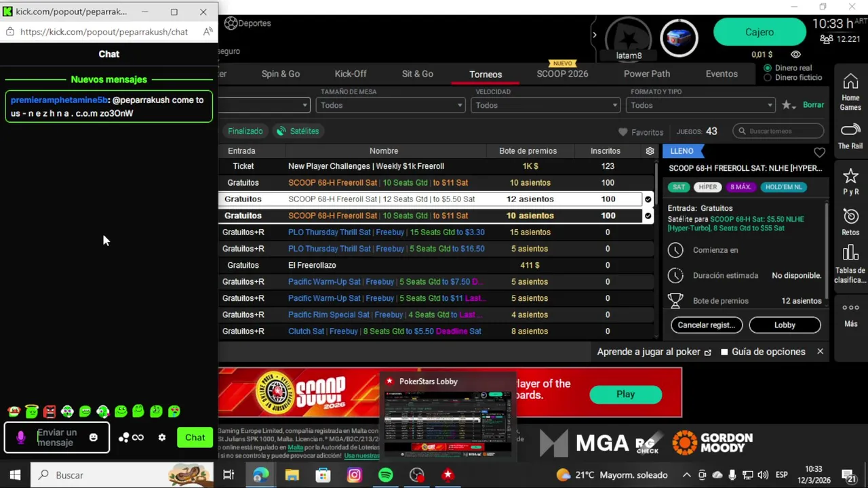
Task: Click the treasure chest rewards icon
Action: click(x=679, y=37)
